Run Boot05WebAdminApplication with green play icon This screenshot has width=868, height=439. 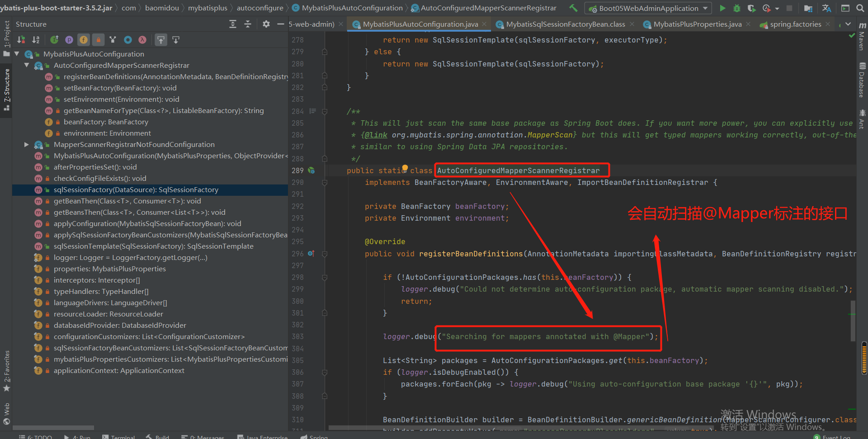[722, 8]
